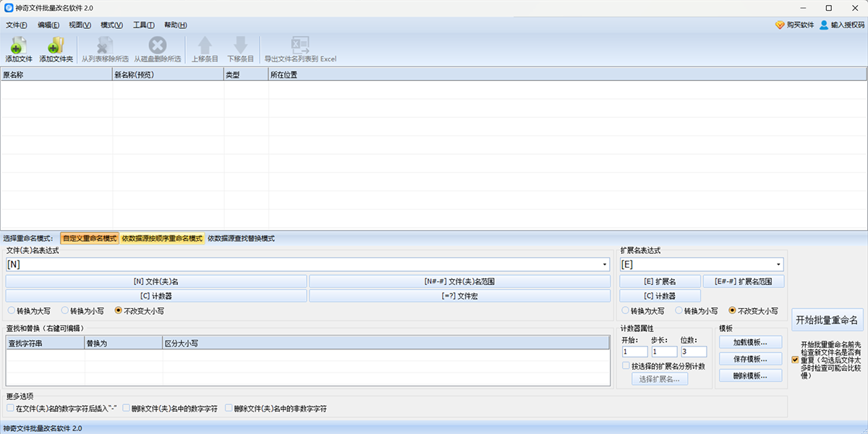This screenshot has height=434, width=868.
Task: Select 转换为大写 radio for file name
Action: [12, 311]
